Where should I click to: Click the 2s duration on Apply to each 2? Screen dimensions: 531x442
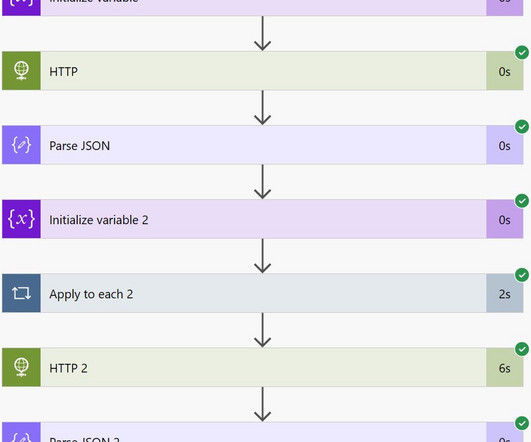coord(504,294)
